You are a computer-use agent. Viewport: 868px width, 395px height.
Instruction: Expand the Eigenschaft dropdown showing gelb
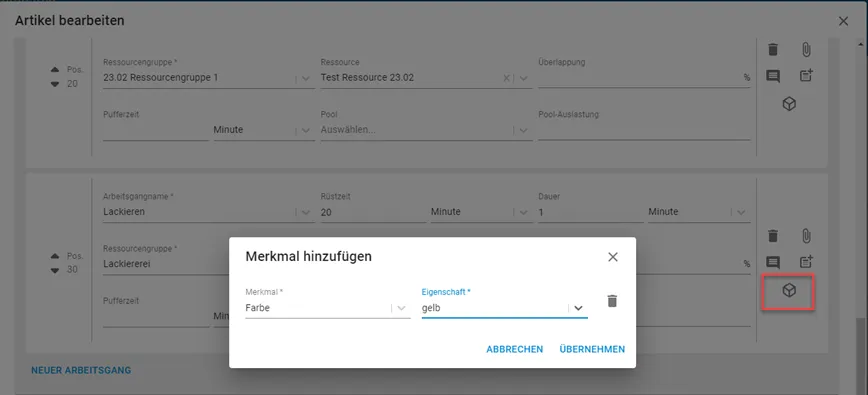(x=578, y=308)
